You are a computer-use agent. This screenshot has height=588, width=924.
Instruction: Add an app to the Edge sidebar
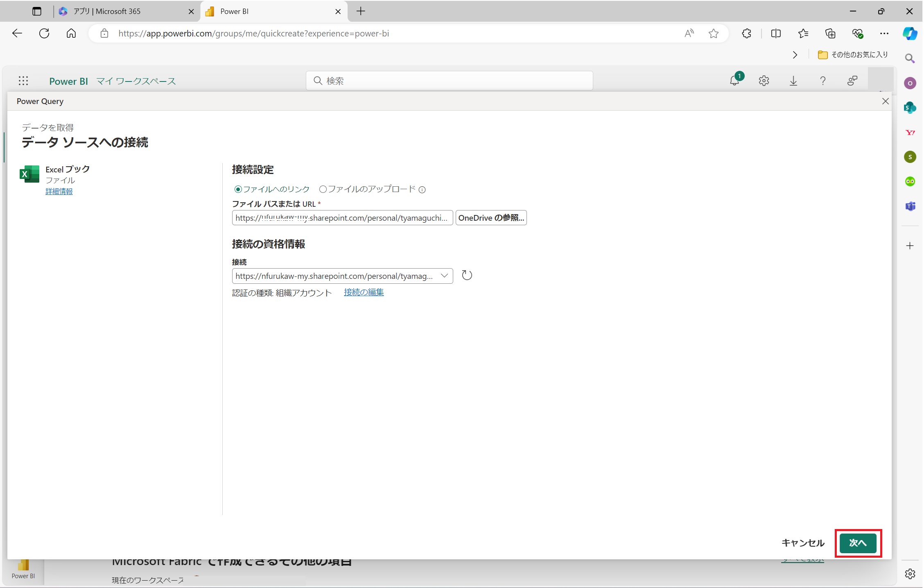tap(910, 246)
